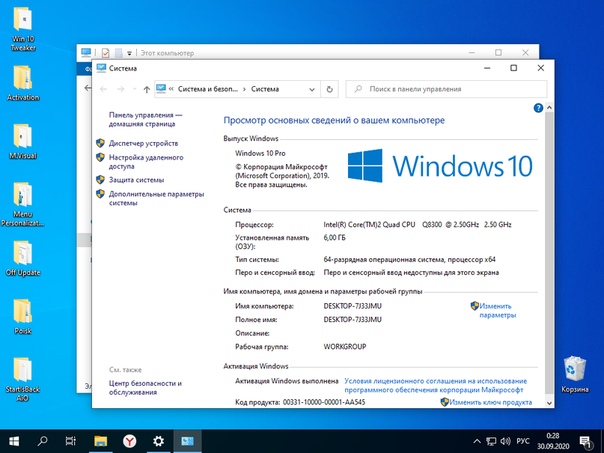Click the System control panel taskbar button
The image size is (604, 453).
pyautogui.click(x=187, y=441)
